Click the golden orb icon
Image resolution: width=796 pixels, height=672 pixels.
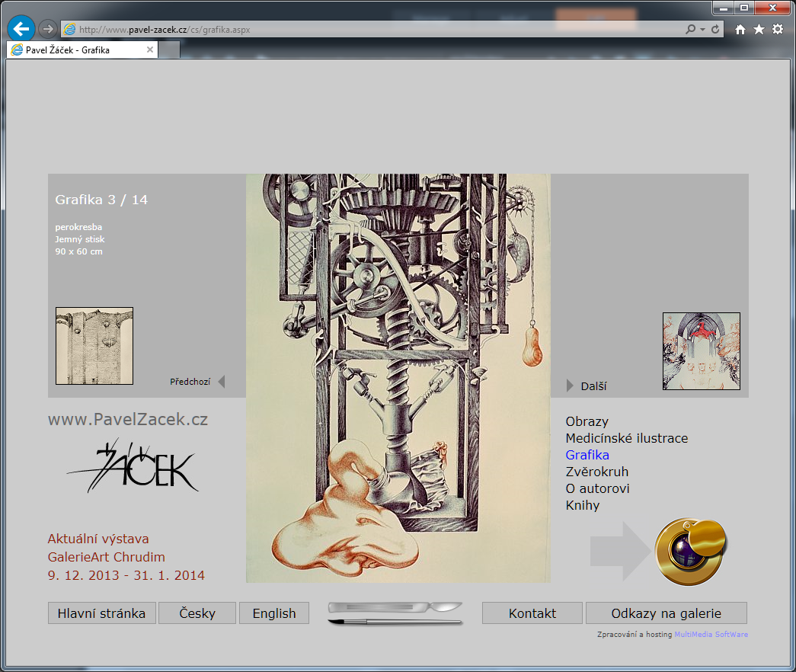point(691,552)
